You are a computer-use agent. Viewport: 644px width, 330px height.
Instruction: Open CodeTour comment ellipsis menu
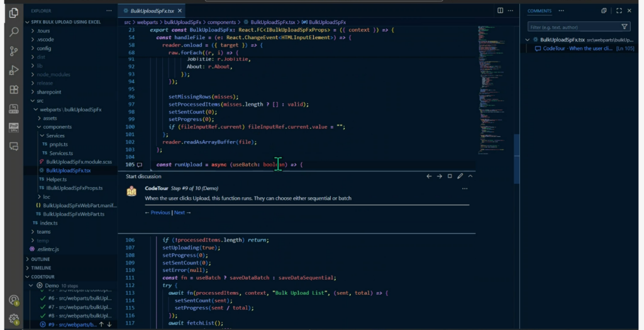point(465,188)
